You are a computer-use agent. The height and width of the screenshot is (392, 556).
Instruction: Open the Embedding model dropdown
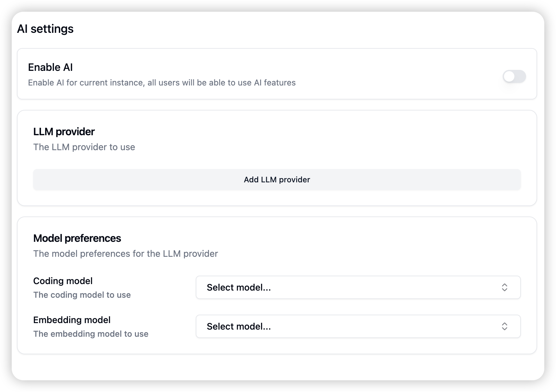358,326
